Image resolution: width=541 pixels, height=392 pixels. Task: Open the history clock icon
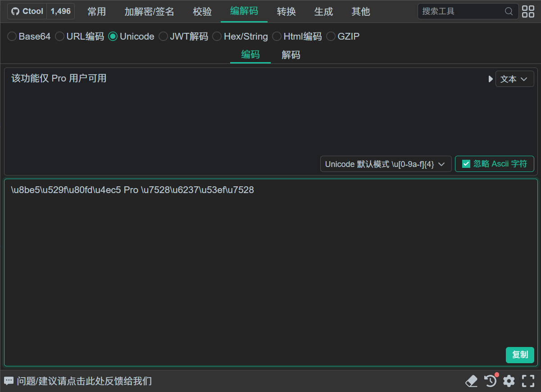tap(491, 381)
